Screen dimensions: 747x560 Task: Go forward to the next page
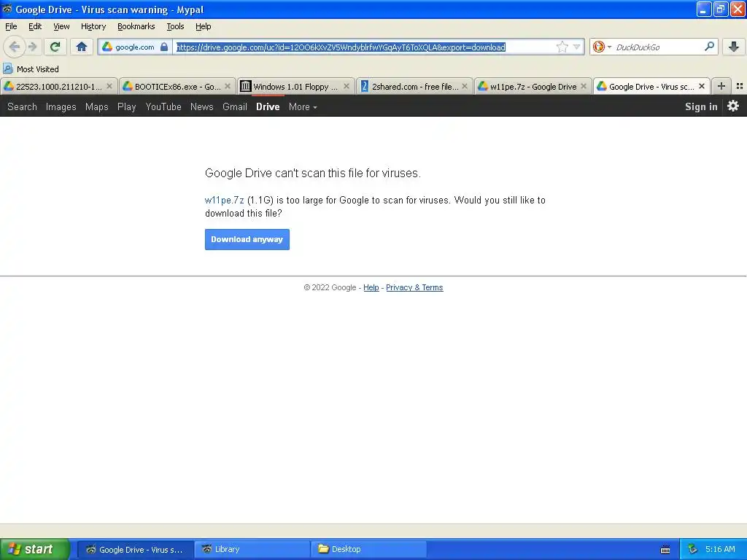click(32, 47)
